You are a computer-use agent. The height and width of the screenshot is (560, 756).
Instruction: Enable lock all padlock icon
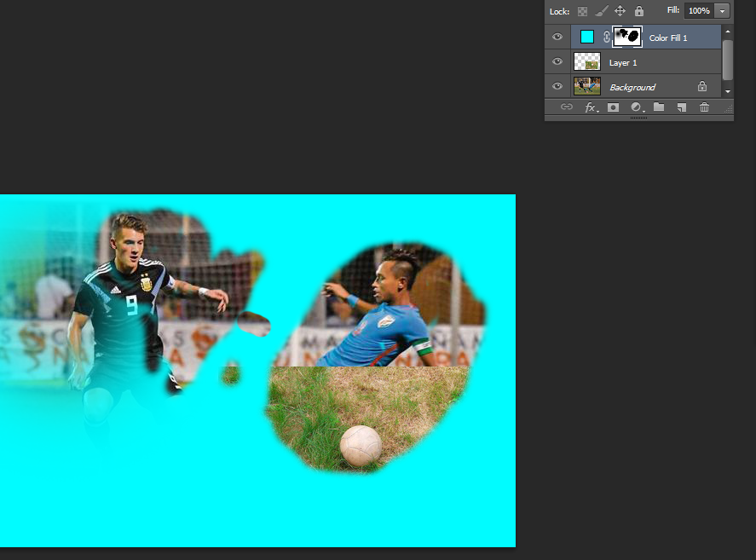[638, 11]
